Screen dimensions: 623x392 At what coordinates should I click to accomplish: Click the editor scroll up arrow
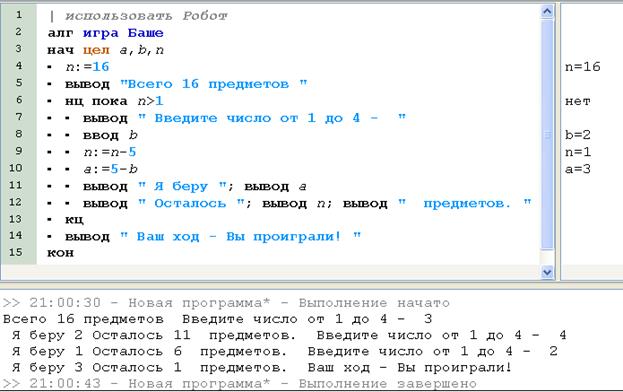[x=547, y=11]
